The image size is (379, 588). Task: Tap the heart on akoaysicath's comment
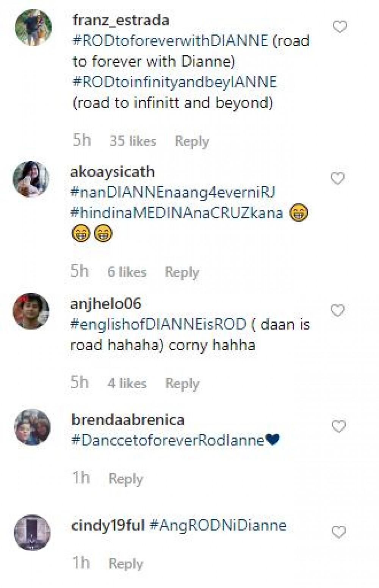coord(337,178)
